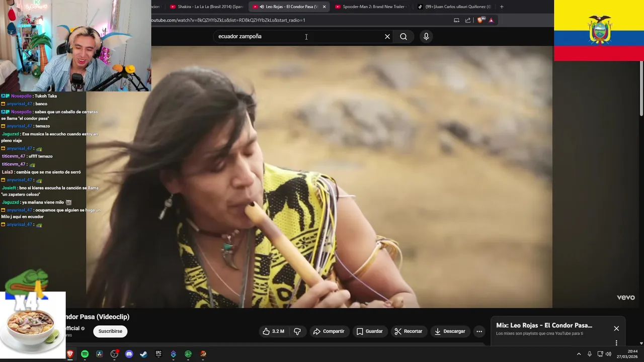This screenshot has height=362, width=644.
Task: Click the Descargar button
Action: [x=450, y=331]
